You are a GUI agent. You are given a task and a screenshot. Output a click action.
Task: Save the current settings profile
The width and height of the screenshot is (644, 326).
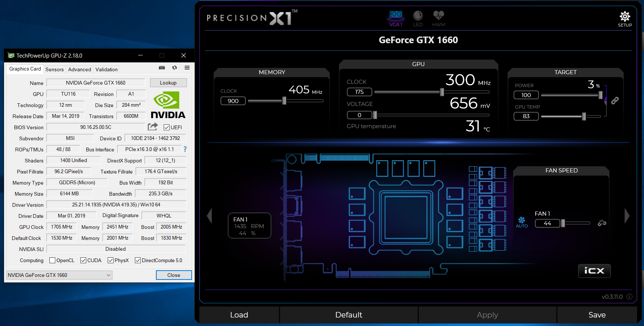coord(597,315)
